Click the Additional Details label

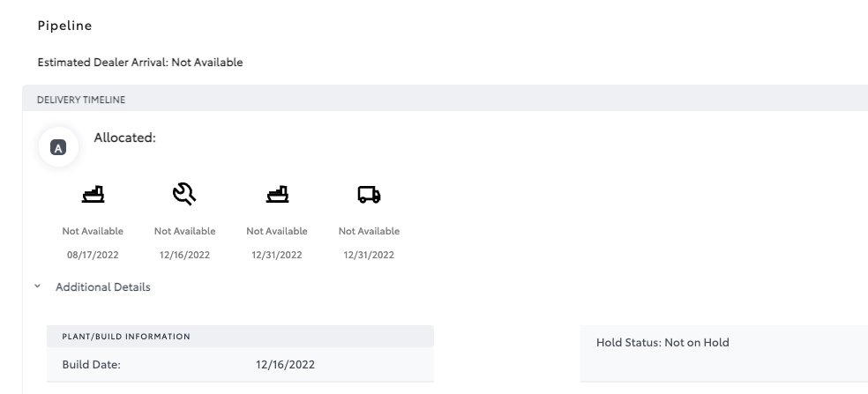pos(102,287)
